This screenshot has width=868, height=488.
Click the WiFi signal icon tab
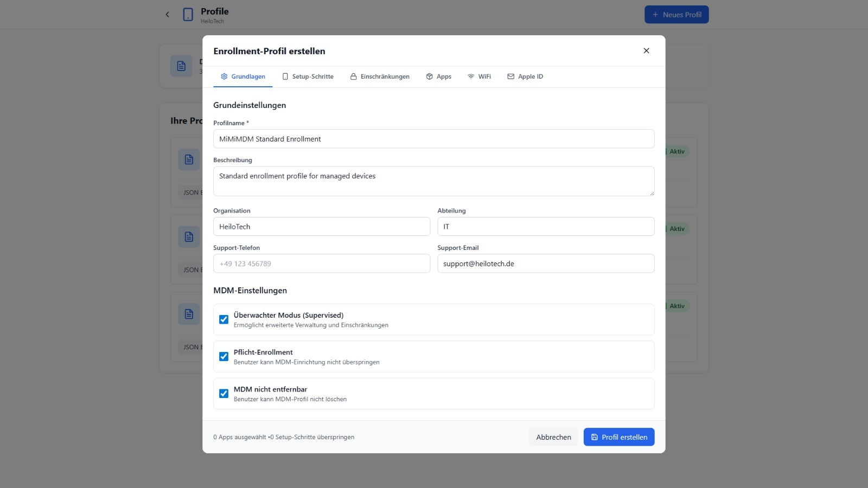[x=471, y=76]
